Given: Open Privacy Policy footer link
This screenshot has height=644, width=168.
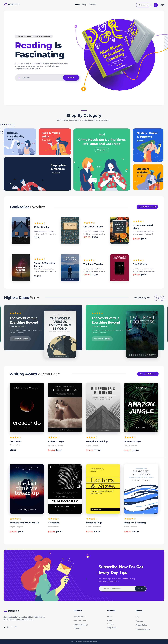Looking at the screenshot, I should (141, 625).
